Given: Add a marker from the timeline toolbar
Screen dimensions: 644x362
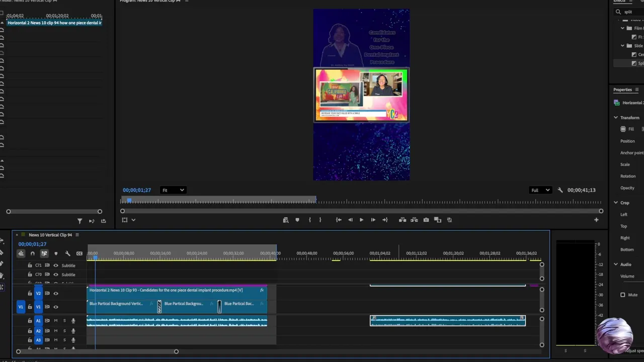Looking at the screenshot, I should pyautogui.click(x=56, y=253).
